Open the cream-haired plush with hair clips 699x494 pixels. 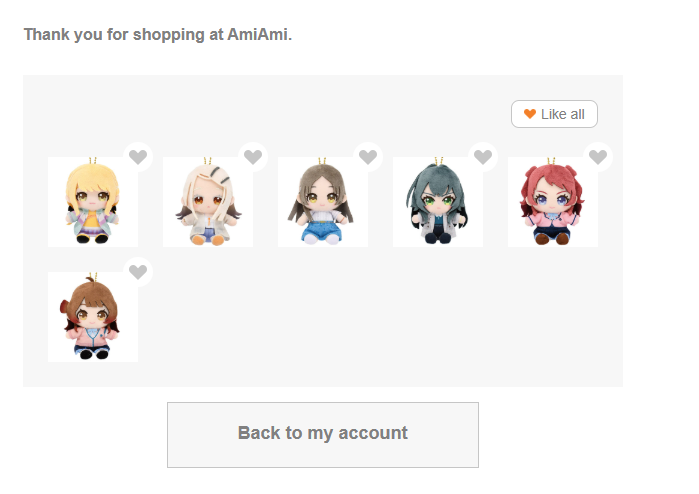208,202
